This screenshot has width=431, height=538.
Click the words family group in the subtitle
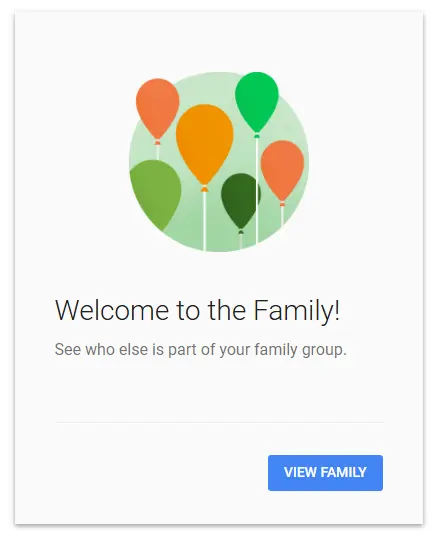coord(300,350)
